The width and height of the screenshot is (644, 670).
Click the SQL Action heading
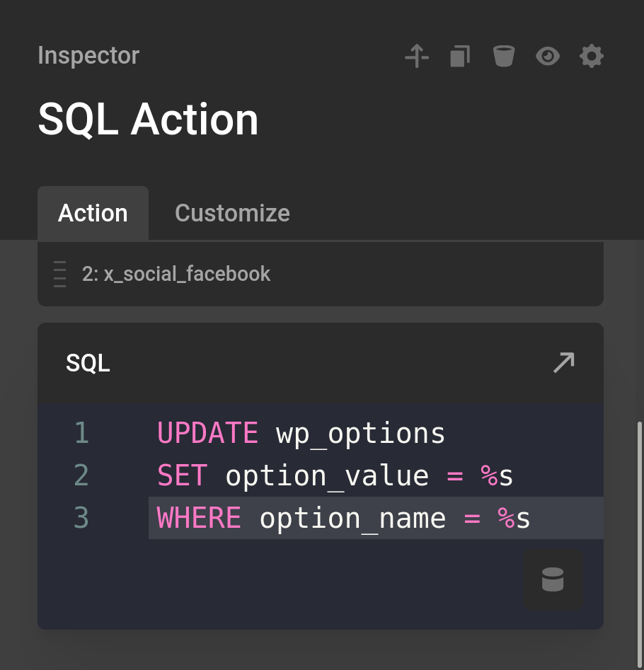(148, 120)
